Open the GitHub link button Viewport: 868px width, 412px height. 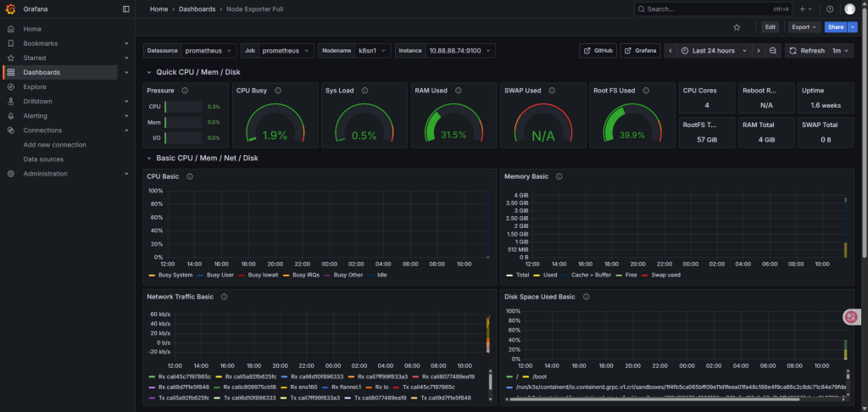pyautogui.click(x=598, y=51)
